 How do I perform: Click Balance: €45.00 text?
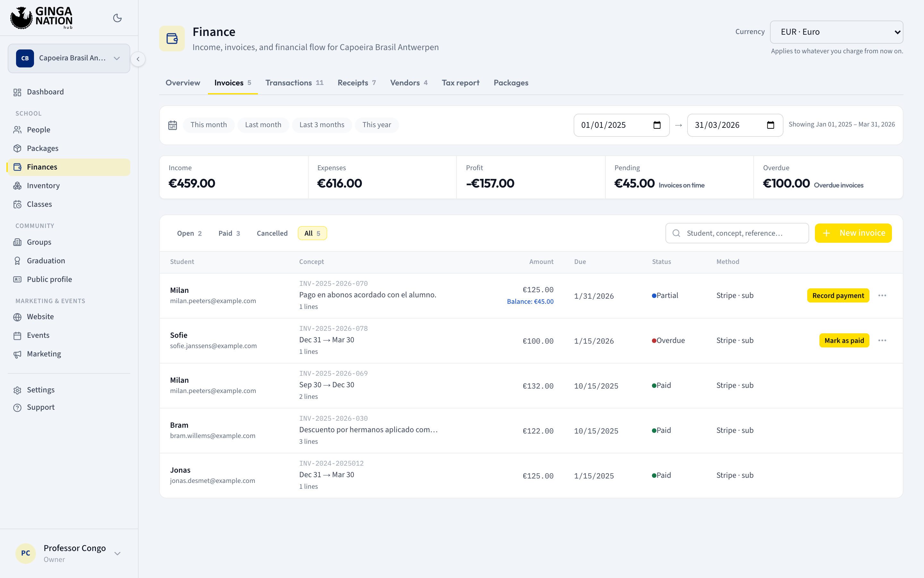(530, 301)
